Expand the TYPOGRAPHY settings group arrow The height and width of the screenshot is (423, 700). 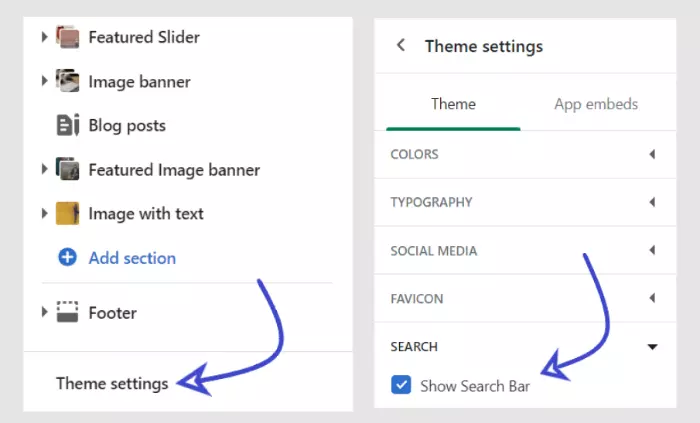[x=652, y=202]
